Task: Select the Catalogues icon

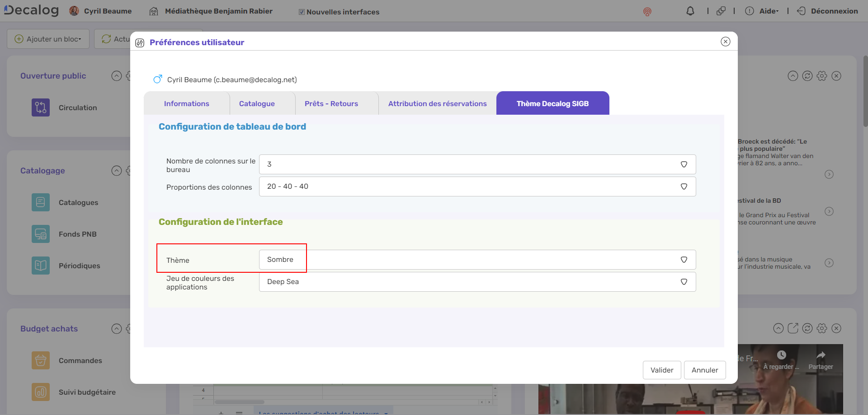Action: pyautogui.click(x=40, y=202)
